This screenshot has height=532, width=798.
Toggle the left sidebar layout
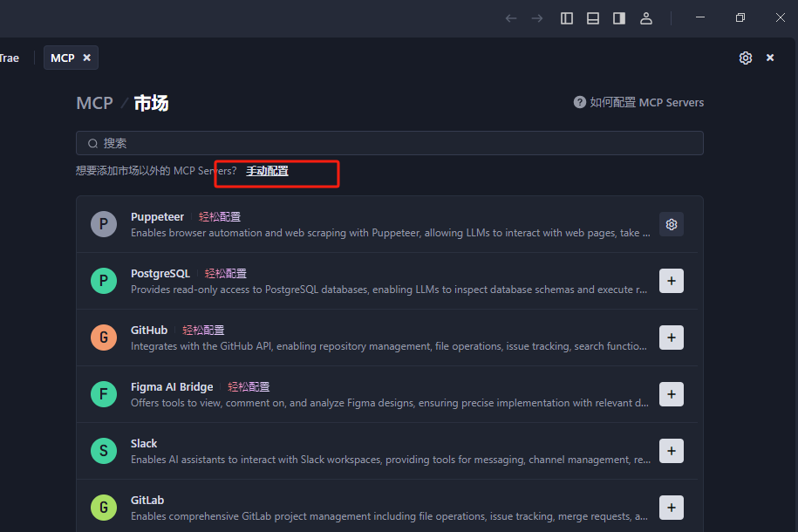click(567, 18)
